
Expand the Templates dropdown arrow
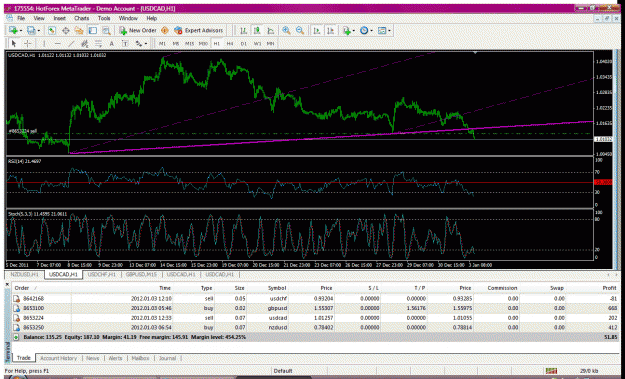click(389, 31)
